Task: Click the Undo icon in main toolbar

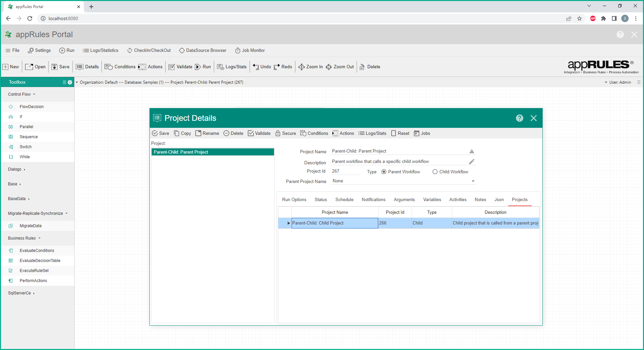Action: click(x=256, y=67)
